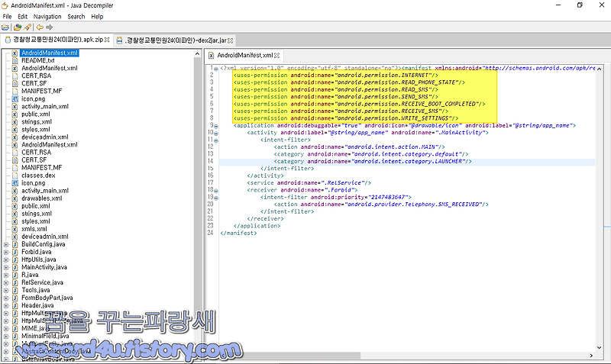Click the .RelService service line
The width and height of the screenshot is (611, 364).
(309, 183)
